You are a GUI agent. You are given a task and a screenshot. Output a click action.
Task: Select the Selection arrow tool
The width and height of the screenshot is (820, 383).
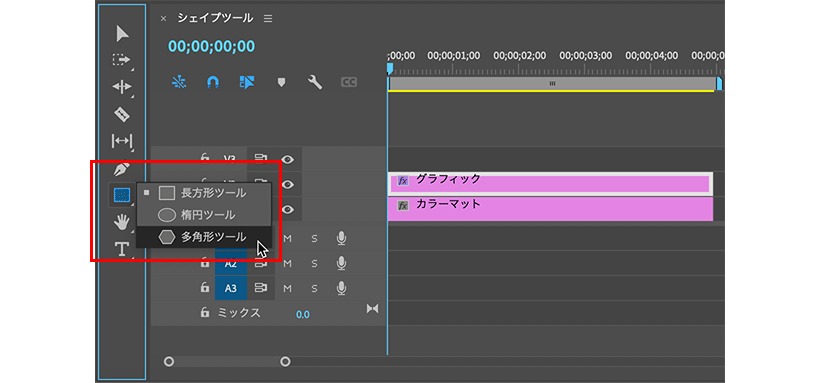pos(122,34)
